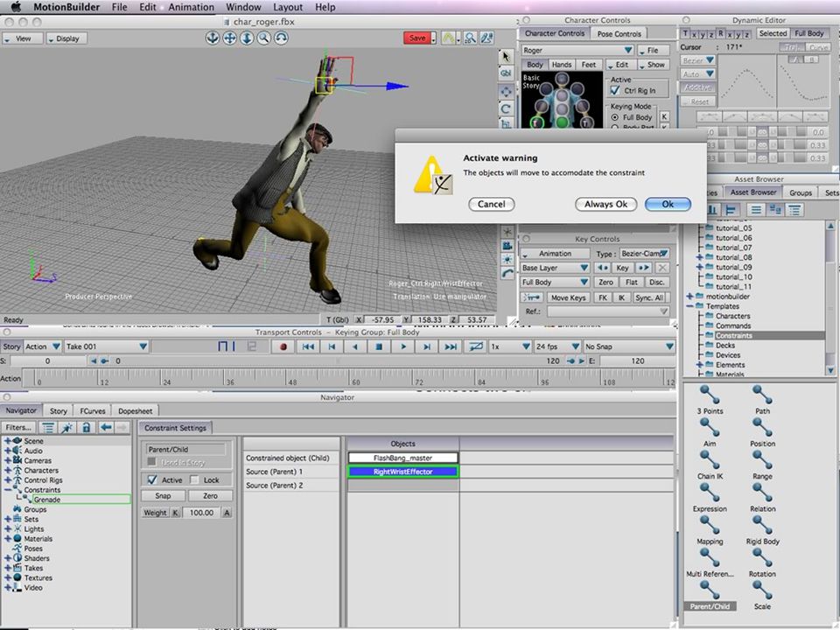Click the stop button in Transport Controls
The image size is (840, 630).
tap(379, 346)
